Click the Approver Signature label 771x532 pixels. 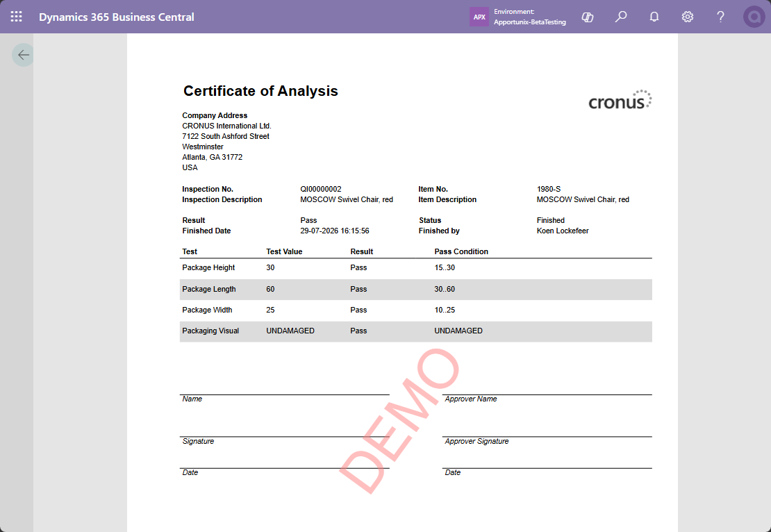(x=476, y=442)
